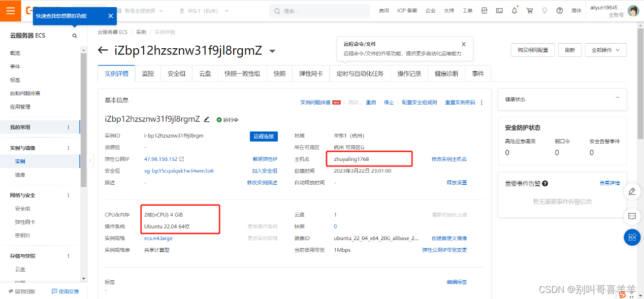
Task: Open the 弹性网卡 tab
Action: tap(311, 74)
